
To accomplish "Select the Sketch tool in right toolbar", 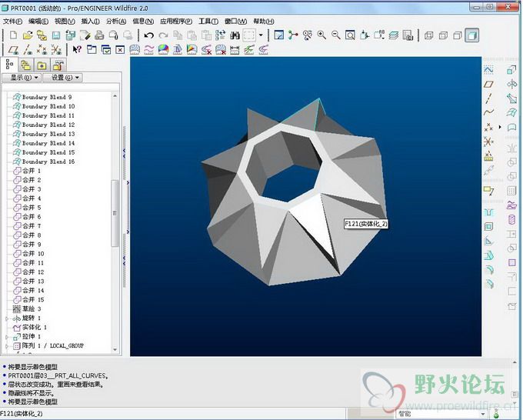I will click(488, 70).
